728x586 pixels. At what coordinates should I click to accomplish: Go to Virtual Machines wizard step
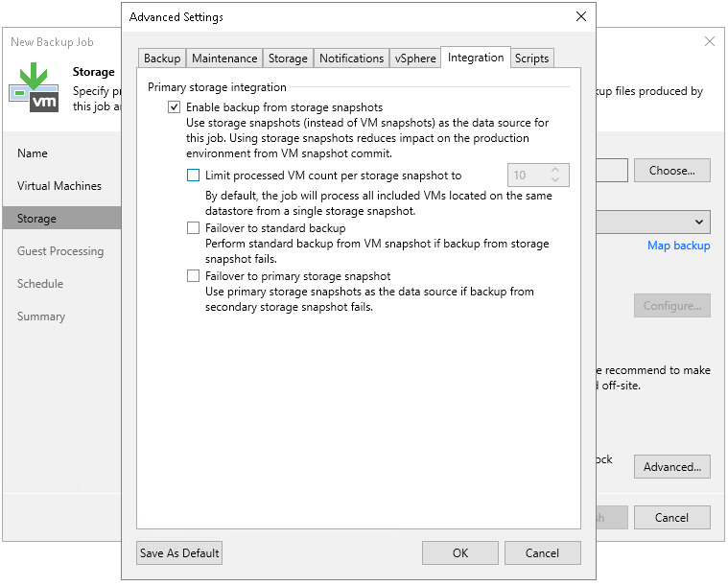coord(59,186)
